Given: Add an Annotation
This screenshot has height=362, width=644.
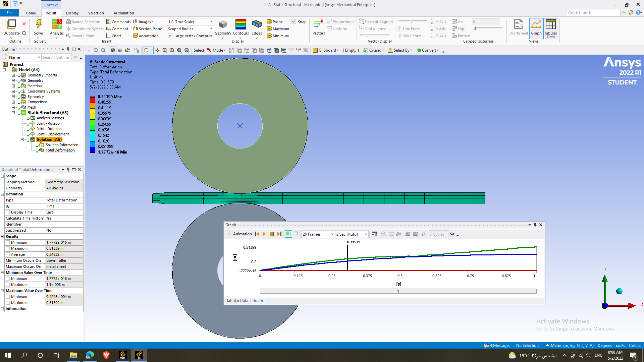Looking at the screenshot, I should (x=146, y=36).
